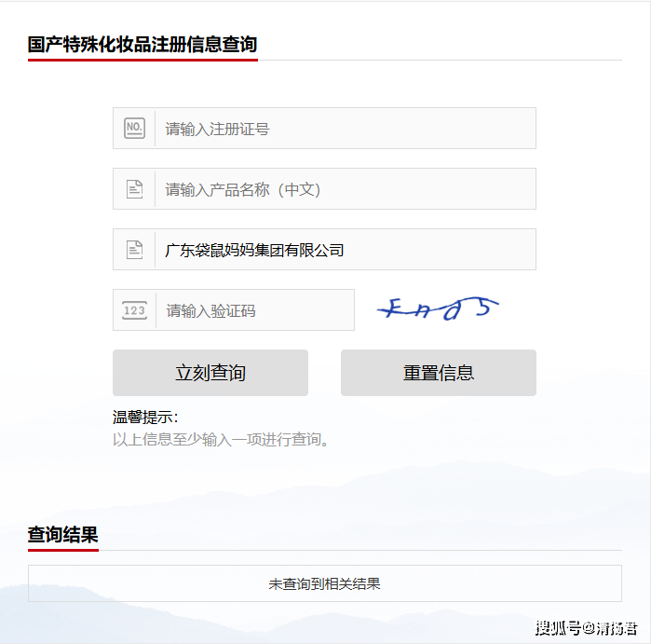Click the red underline below the page title

(x=142, y=60)
